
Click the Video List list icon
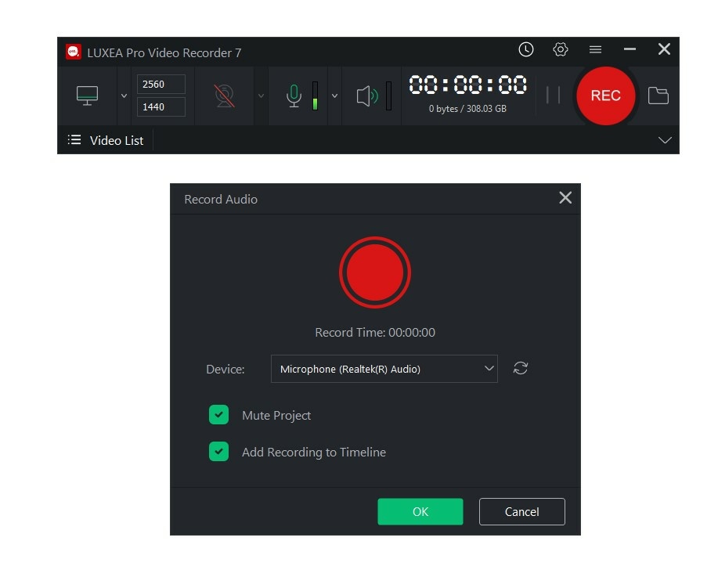click(x=74, y=139)
